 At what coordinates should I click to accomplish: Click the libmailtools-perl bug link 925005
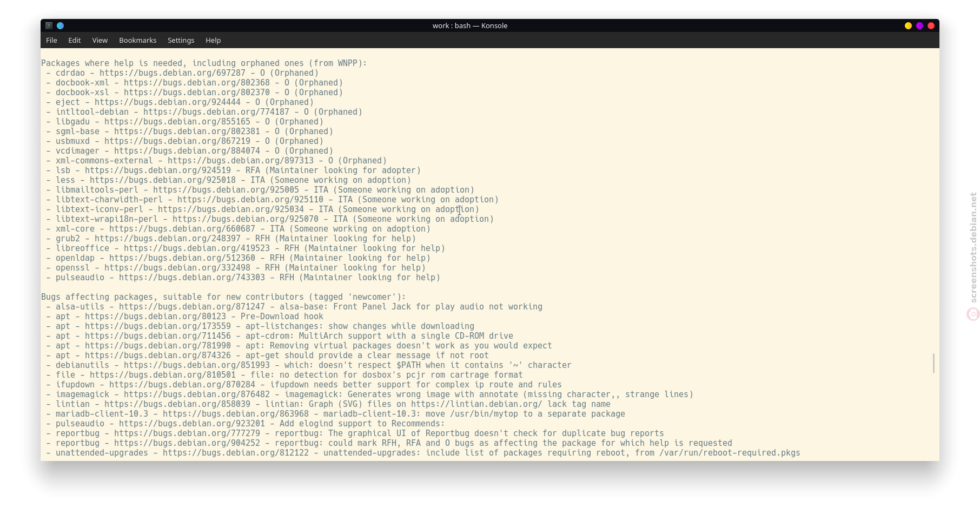(226, 190)
